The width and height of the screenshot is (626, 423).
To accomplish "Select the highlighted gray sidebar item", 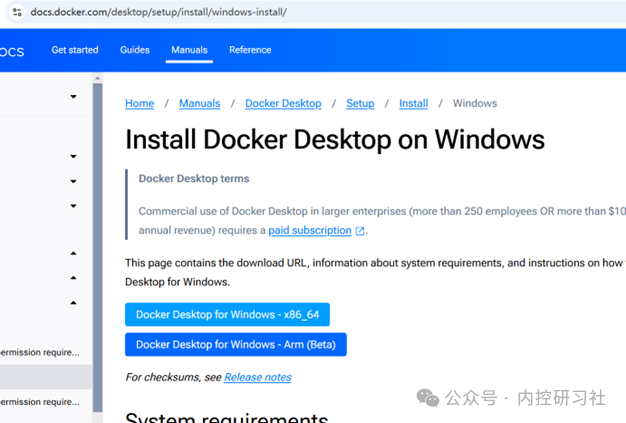I will pyautogui.click(x=46, y=377).
